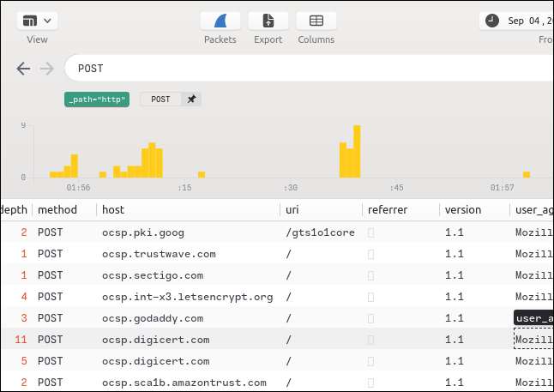Open the View layout dropdown
This screenshot has width=554, height=392.
(37, 21)
